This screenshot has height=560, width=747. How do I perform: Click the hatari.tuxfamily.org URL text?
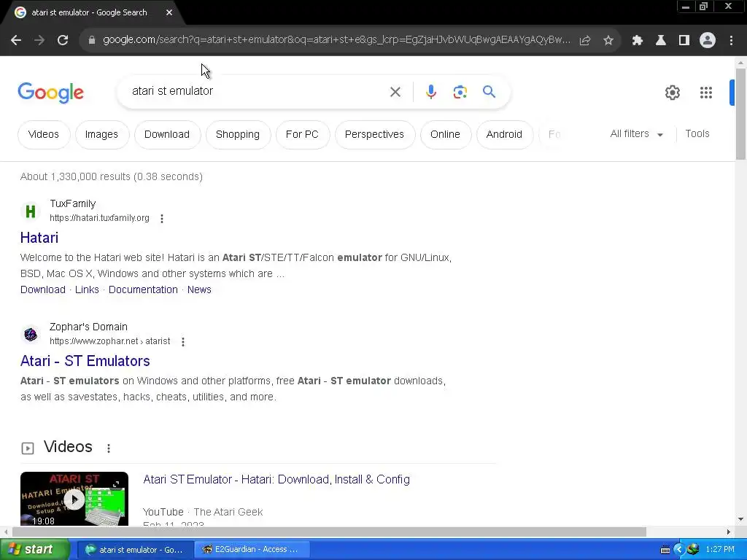tap(99, 218)
